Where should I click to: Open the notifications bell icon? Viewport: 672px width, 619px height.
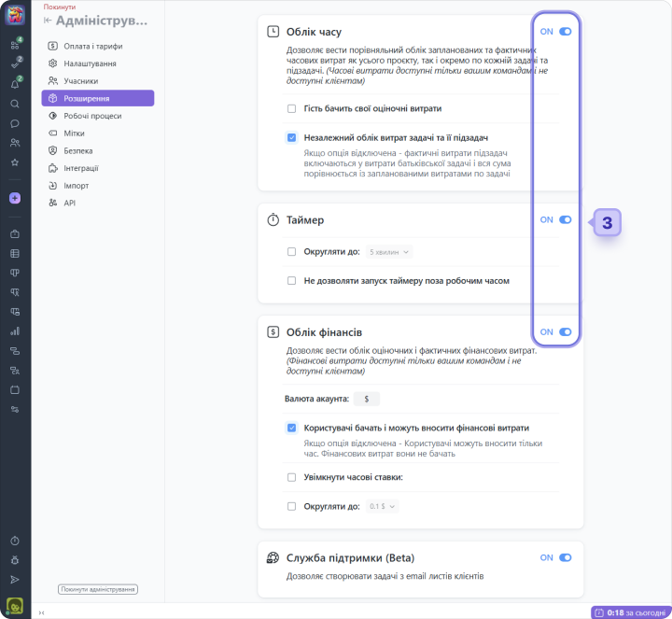click(14, 85)
